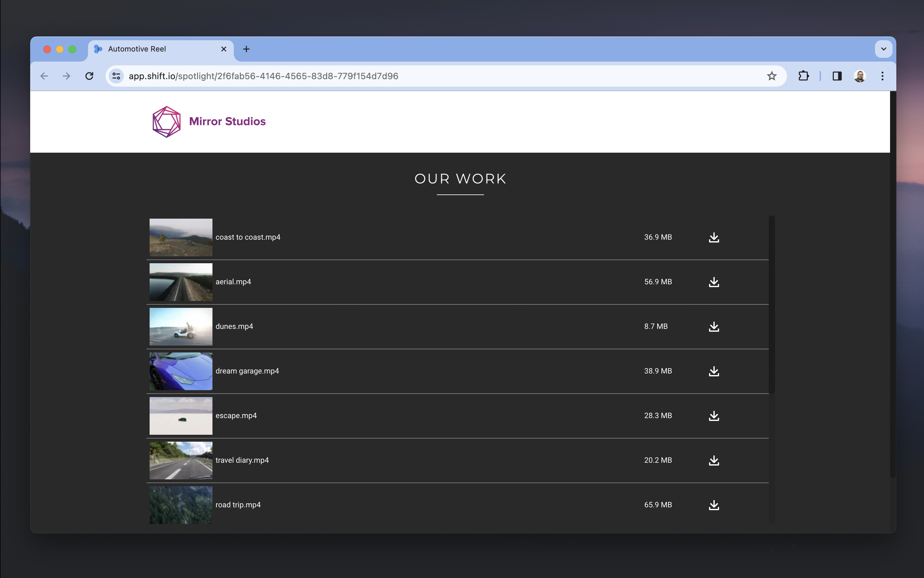Image resolution: width=924 pixels, height=578 pixels.
Task: Expand the tab search dropdown
Action: (x=883, y=49)
